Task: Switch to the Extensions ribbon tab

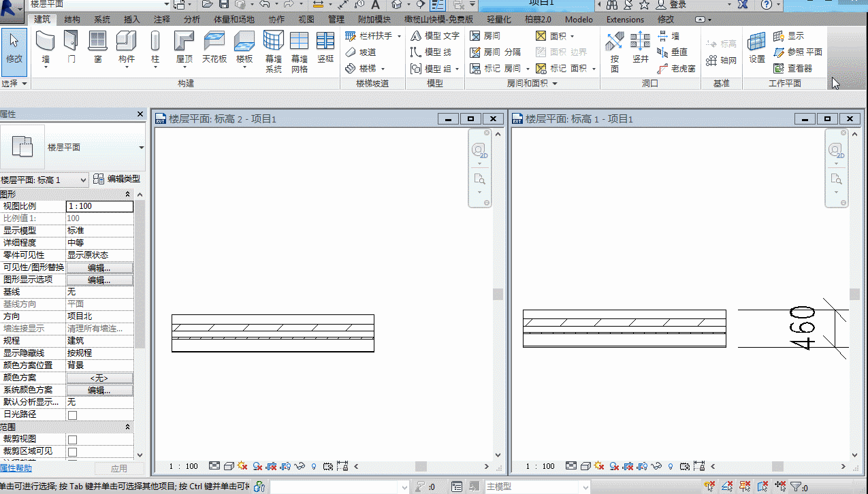Action: [625, 20]
